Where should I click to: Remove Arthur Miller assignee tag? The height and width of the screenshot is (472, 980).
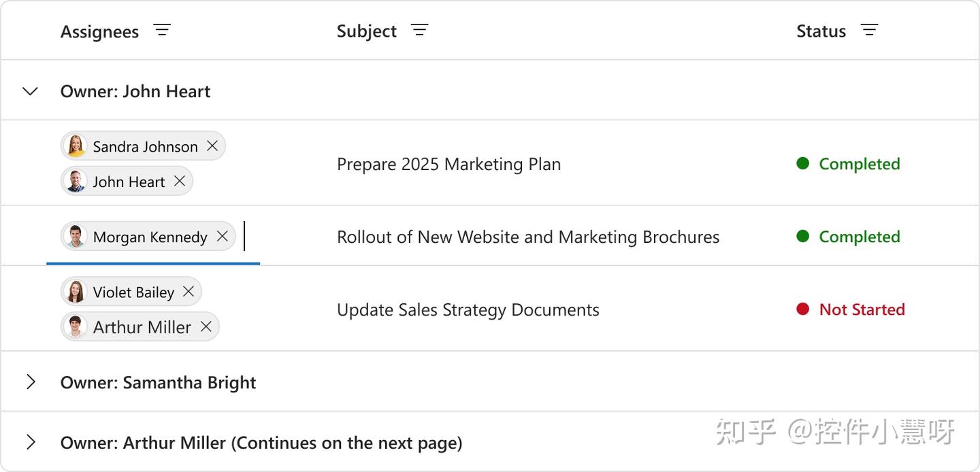(206, 327)
